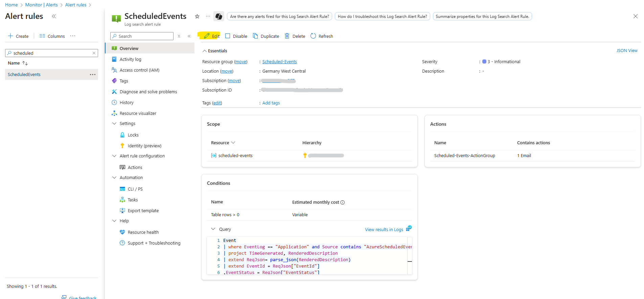Open ScheduledEvents row context menu
This screenshot has height=299, width=644.
(93, 75)
